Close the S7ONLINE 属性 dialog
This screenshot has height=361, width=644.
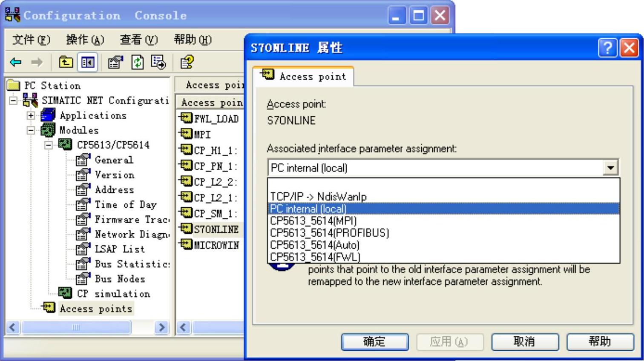pyautogui.click(x=630, y=48)
